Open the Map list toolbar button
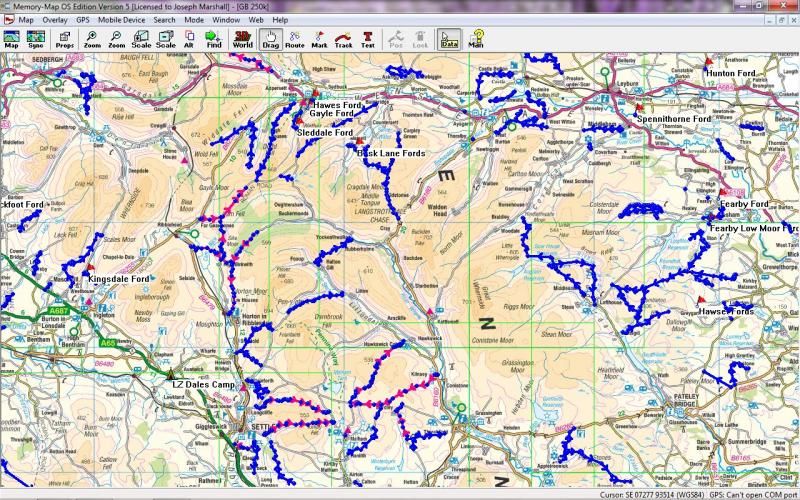Viewport: 800px width, 500px height. [x=11, y=39]
